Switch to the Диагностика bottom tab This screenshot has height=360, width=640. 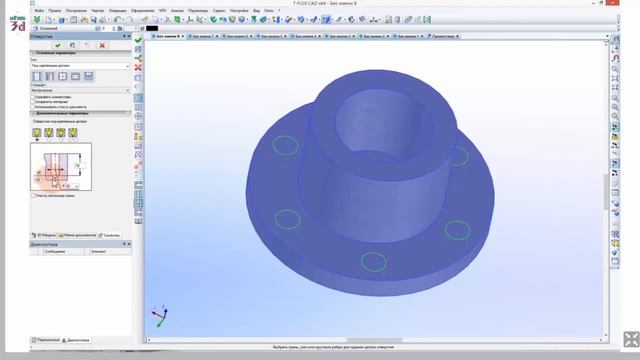point(76,340)
